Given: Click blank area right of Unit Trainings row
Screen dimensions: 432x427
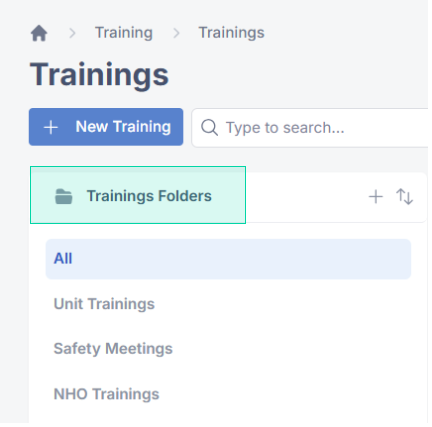Looking at the screenshot, I should click(x=283, y=304).
